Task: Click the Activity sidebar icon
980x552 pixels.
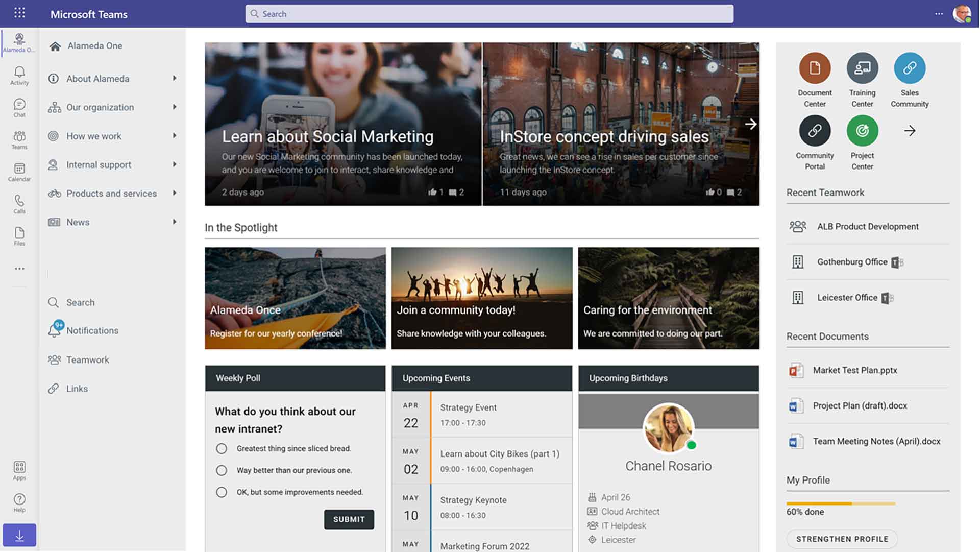Action: coord(19,75)
